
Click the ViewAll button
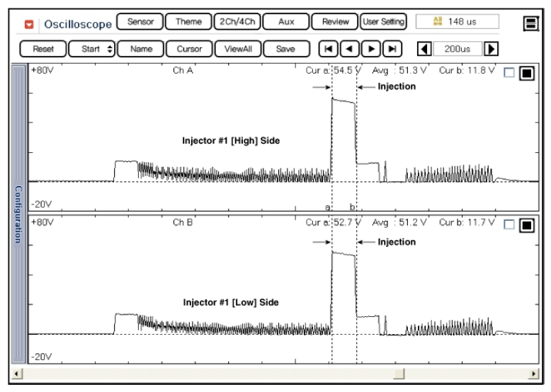click(x=238, y=49)
